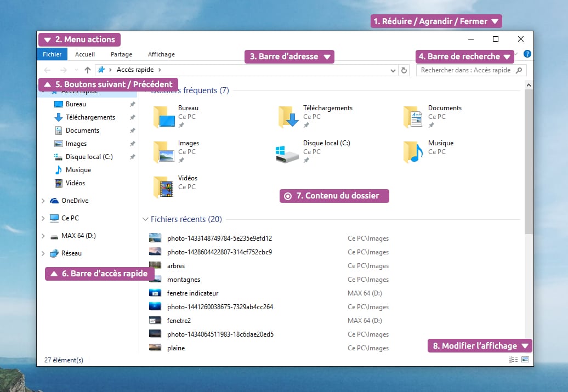Open the blue help question mark icon
Screen dimensions: 568x392
tap(527, 54)
